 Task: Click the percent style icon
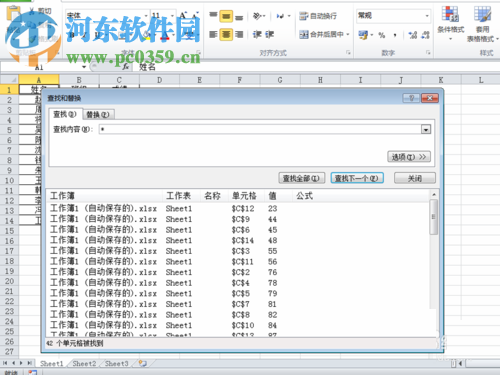[x=382, y=35]
